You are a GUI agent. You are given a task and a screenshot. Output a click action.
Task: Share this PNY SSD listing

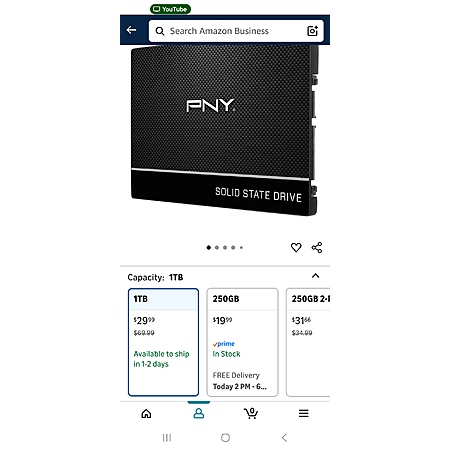pos(317,247)
